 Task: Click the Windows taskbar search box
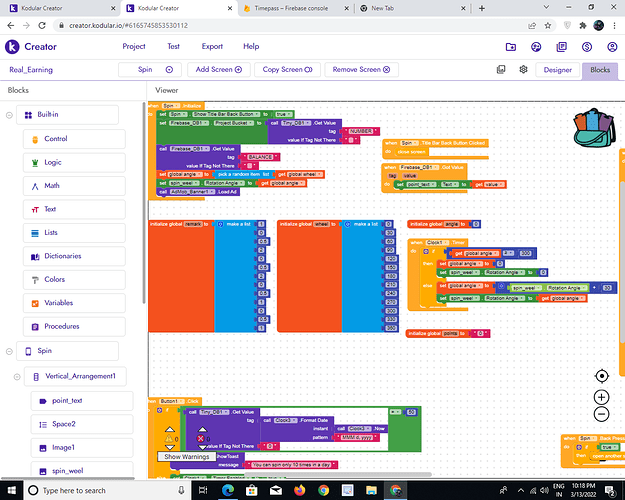pos(108,490)
